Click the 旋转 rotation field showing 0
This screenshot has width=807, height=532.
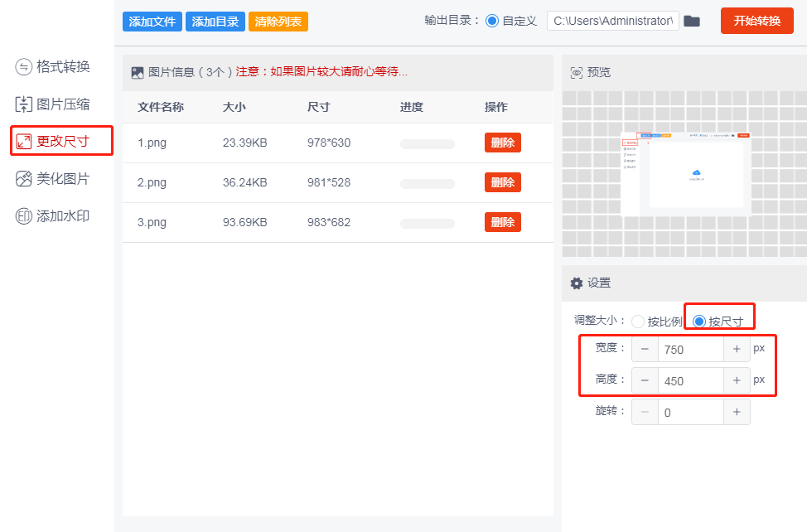(691, 412)
